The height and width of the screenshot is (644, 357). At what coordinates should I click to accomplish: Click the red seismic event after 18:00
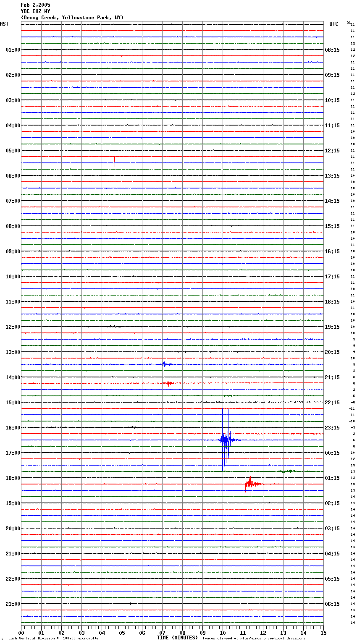251,484
